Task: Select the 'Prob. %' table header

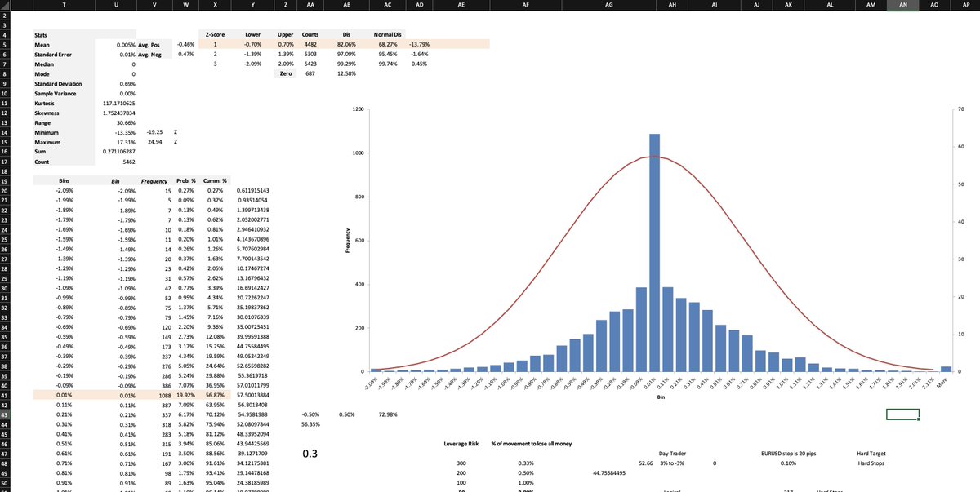Action: tap(186, 180)
